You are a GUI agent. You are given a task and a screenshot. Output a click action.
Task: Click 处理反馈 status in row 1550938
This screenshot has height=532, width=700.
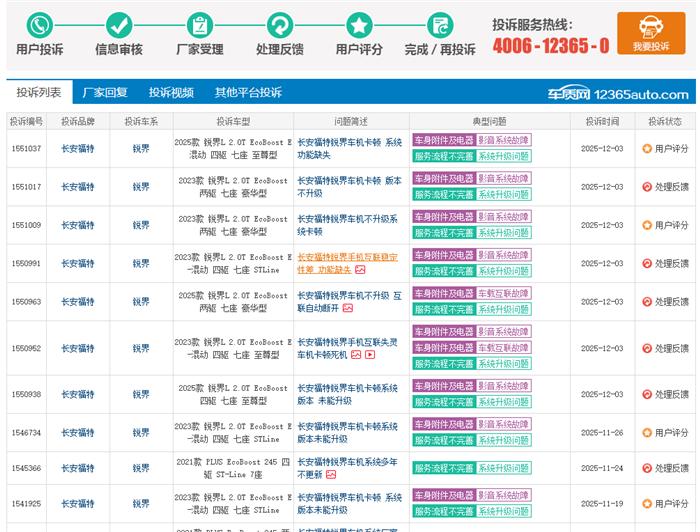point(665,395)
